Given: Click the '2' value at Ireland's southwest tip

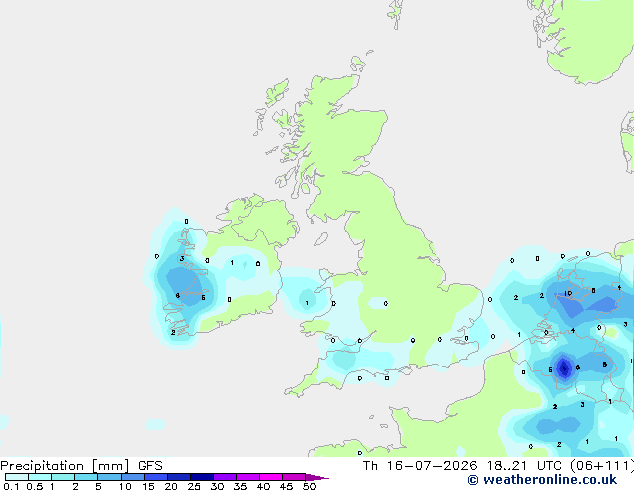Looking at the screenshot, I should tap(173, 333).
